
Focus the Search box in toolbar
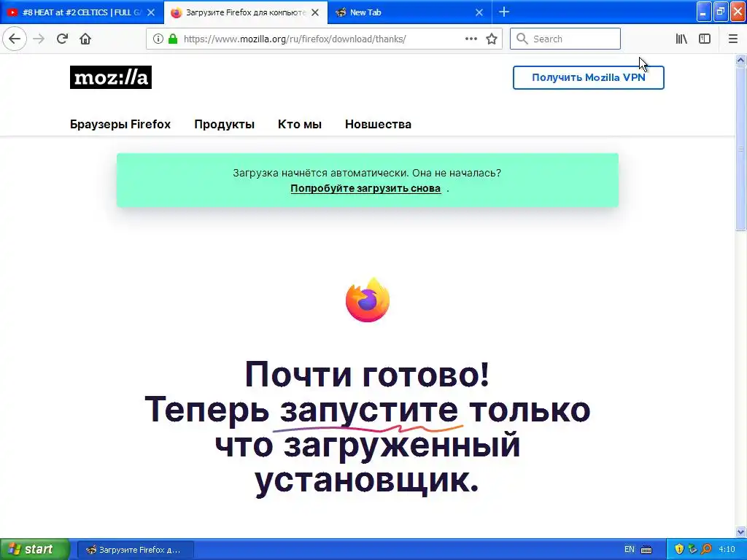point(565,39)
